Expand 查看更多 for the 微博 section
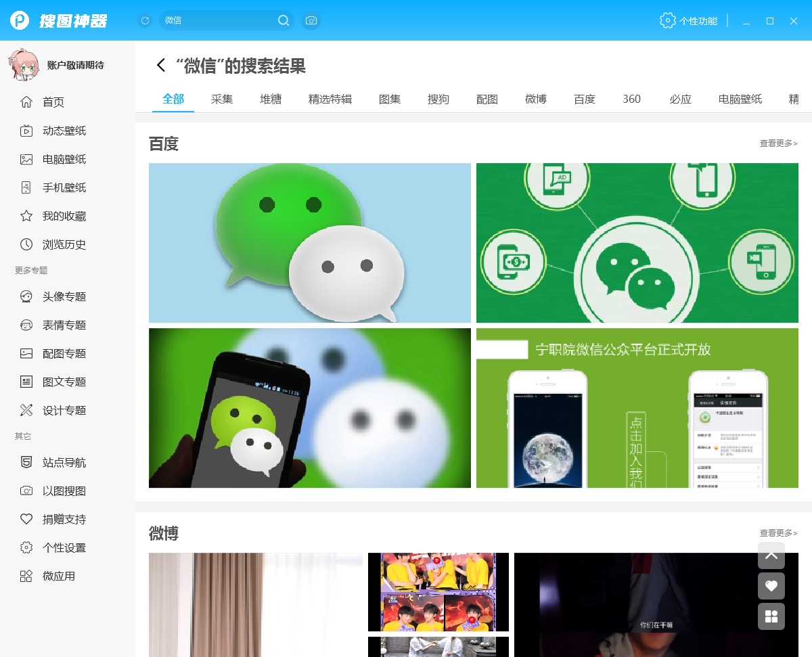 pos(778,533)
